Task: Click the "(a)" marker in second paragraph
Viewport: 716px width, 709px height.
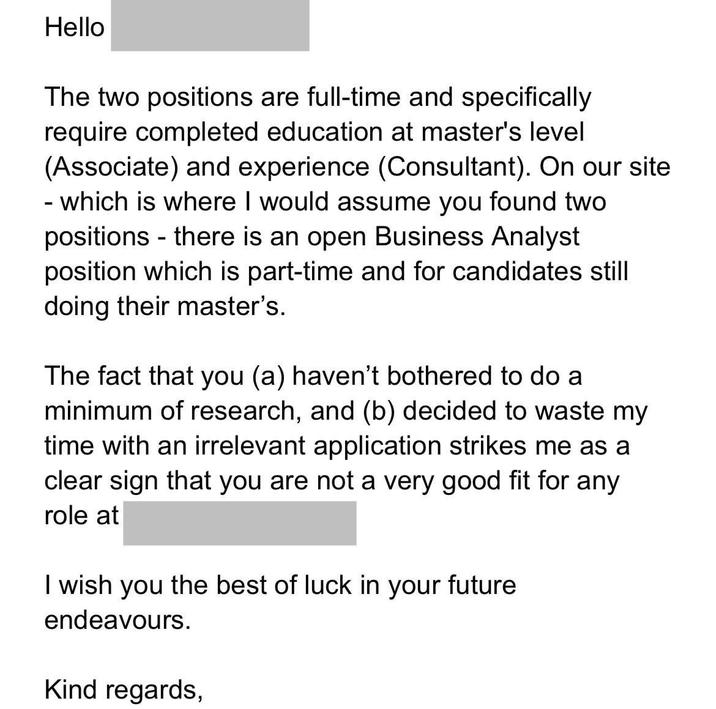Action: [234, 377]
